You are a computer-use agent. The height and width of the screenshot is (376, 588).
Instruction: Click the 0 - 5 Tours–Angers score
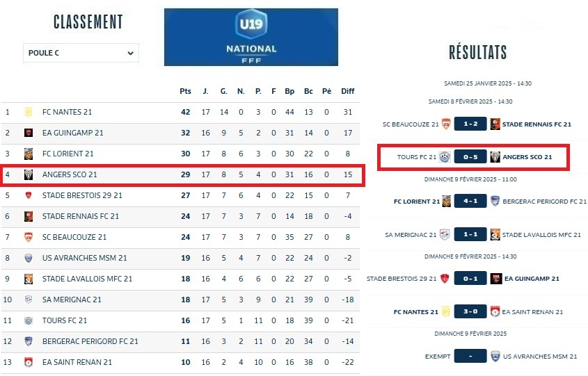pyautogui.click(x=470, y=157)
